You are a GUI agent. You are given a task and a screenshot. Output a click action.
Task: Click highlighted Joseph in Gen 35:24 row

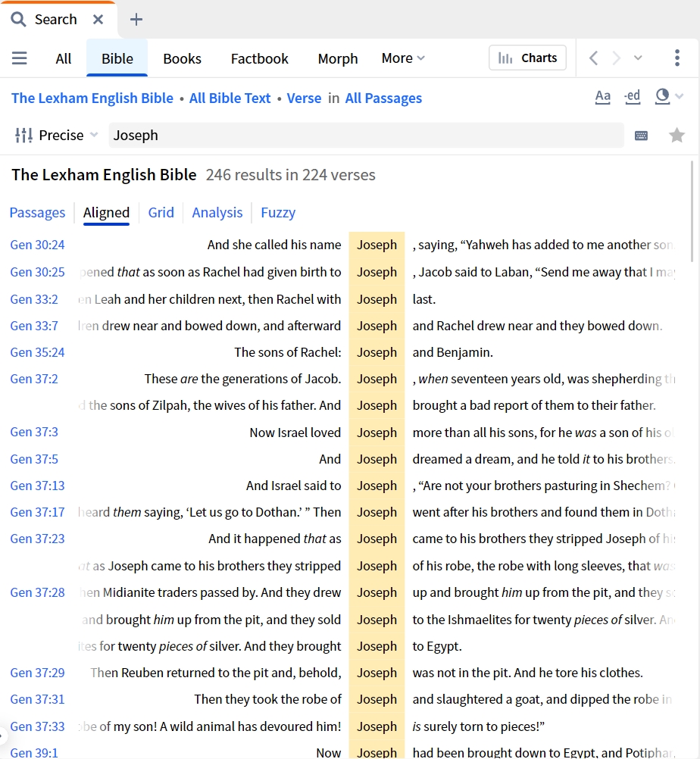[x=377, y=352]
